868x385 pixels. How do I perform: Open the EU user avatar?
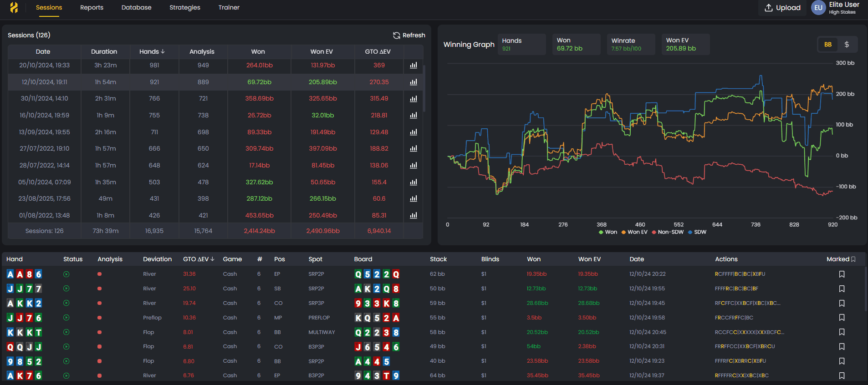coord(818,8)
